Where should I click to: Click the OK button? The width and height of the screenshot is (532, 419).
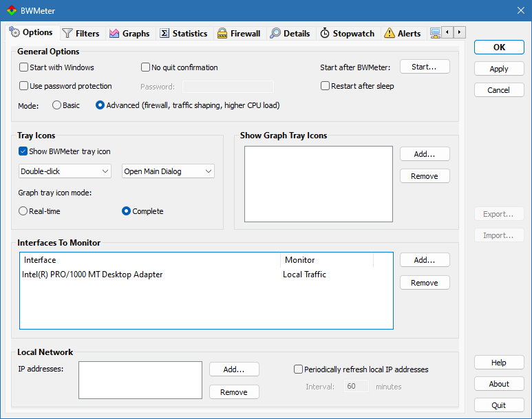coord(499,47)
